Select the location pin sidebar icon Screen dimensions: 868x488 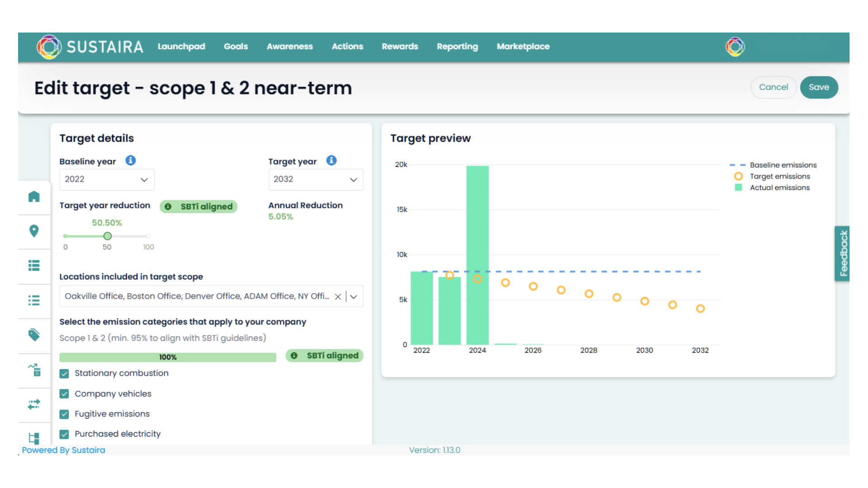pos(34,231)
